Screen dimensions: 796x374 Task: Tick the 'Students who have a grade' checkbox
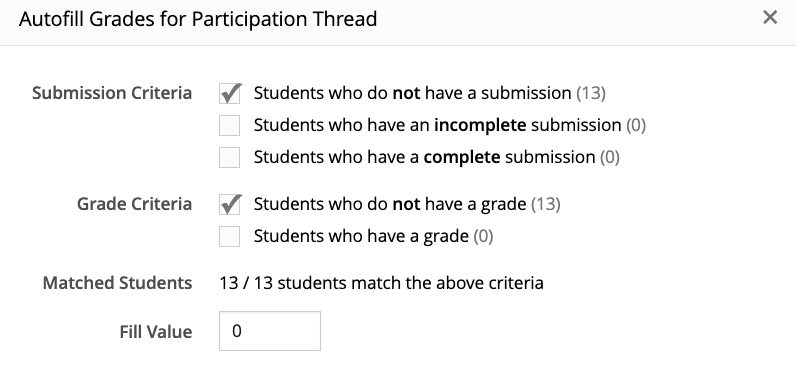coord(229,236)
